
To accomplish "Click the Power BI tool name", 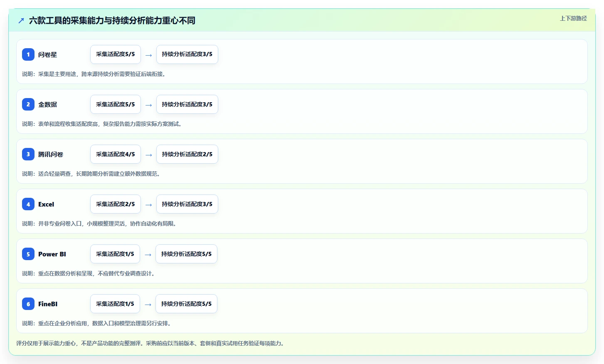I will (52, 254).
